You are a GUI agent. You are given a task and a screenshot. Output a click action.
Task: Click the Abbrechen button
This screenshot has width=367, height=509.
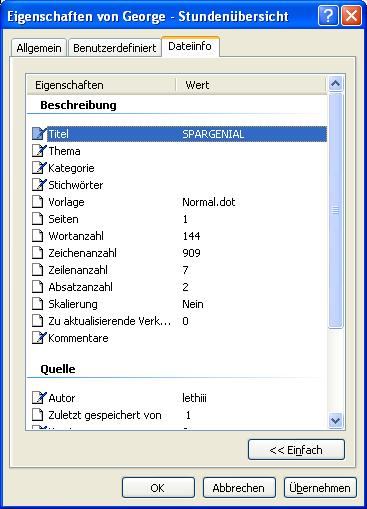coord(239,488)
